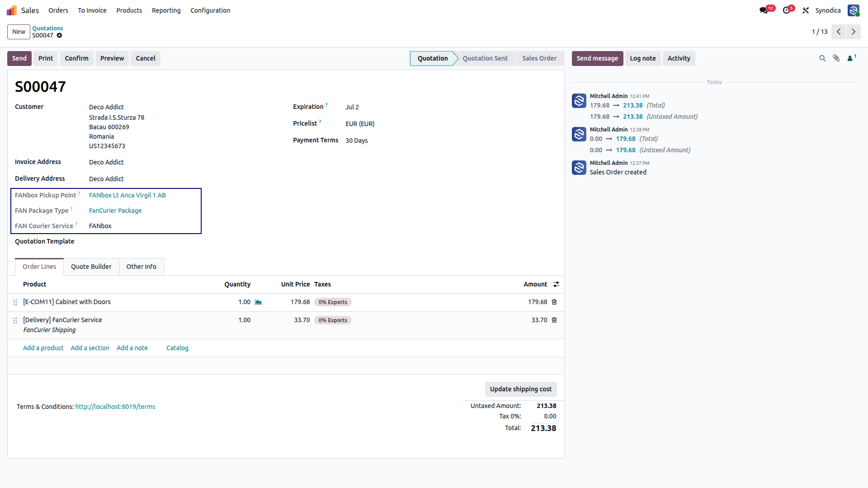The height and width of the screenshot is (488, 868).
Task: Show help tooltip for FANbox Pickup Point
Action: pyautogui.click(x=79, y=193)
